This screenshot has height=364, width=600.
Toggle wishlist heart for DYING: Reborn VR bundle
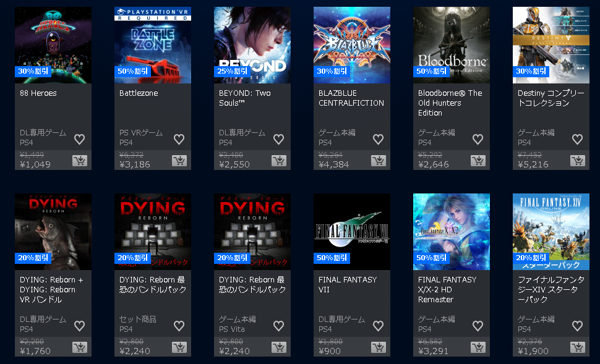(80, 326)
